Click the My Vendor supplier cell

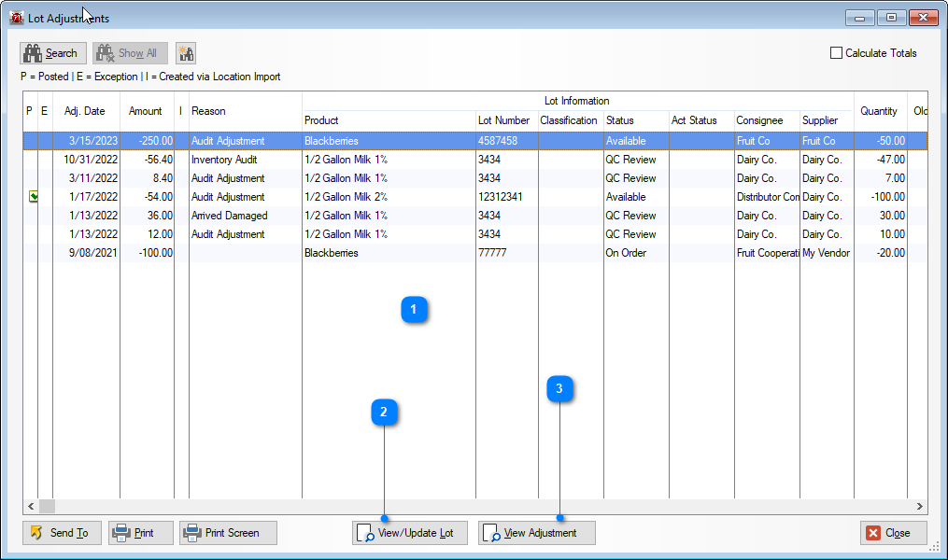[x=827, y=253]
